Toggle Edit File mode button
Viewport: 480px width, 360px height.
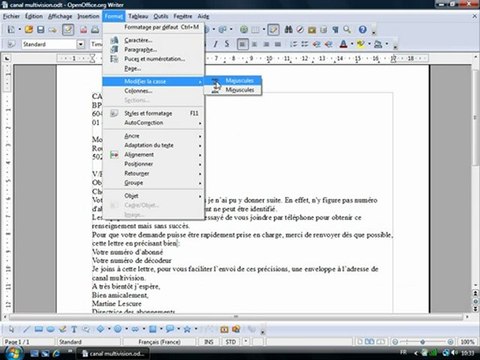pyautogui.click(x=68, y=30)
